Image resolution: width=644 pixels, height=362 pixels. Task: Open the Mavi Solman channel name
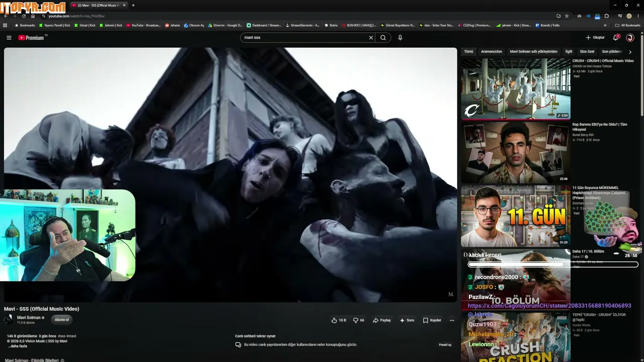29,318
